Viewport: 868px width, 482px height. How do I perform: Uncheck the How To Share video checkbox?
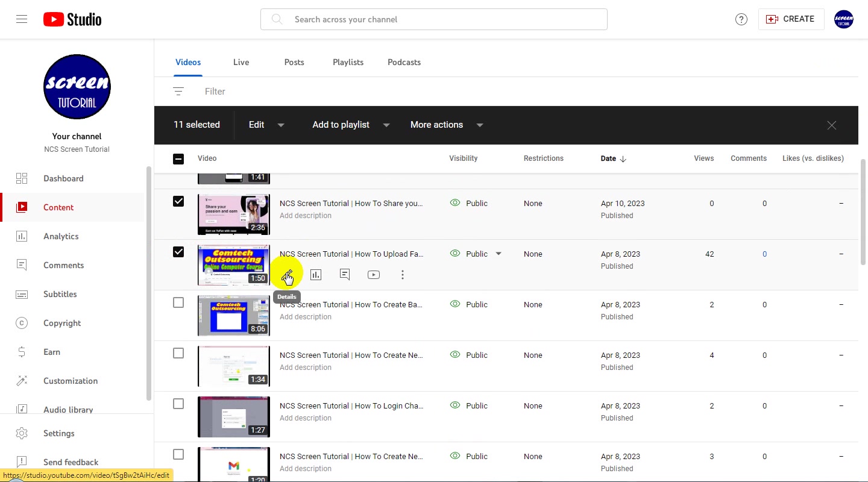[x=178, y=201]
